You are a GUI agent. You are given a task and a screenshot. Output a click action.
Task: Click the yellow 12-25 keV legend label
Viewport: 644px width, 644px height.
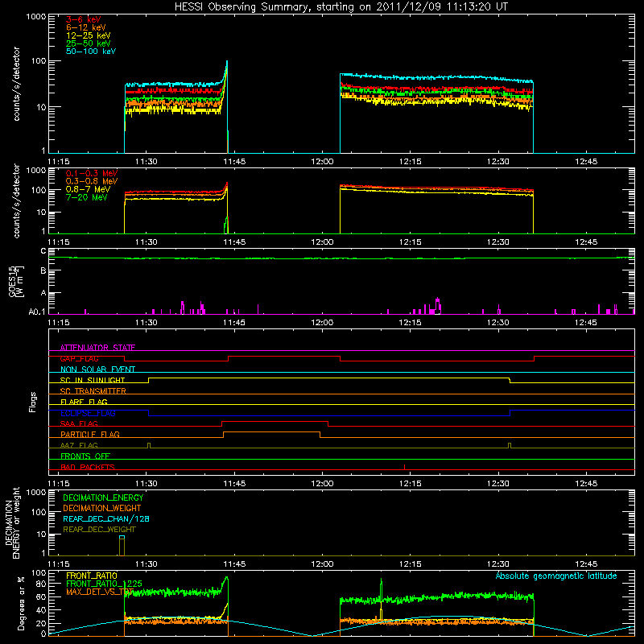[x=89, y=35]
